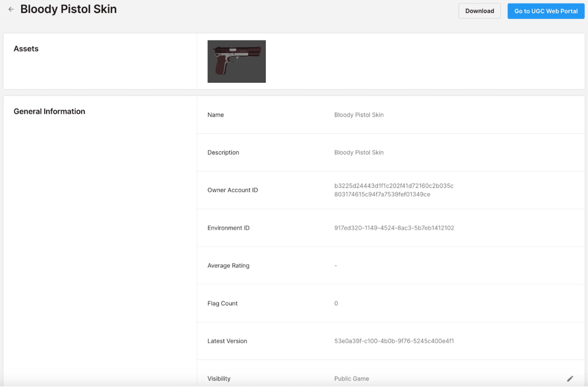Screen dimensions: 588x387
Task: Select the Public Game visibility value
Action: point(352,379)
